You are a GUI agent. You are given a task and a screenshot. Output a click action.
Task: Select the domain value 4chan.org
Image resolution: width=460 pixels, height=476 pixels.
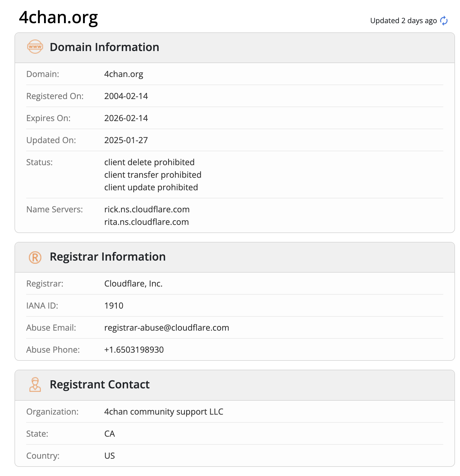click(124, 74)
